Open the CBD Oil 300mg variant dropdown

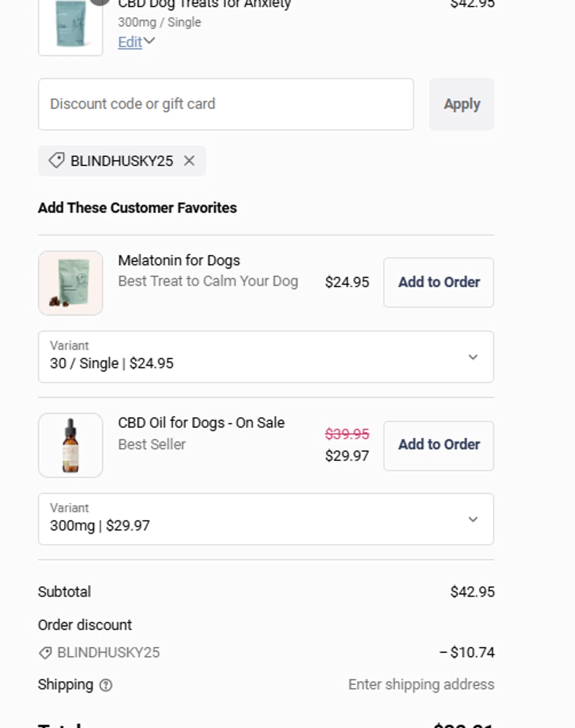click(x=266, y=519)
